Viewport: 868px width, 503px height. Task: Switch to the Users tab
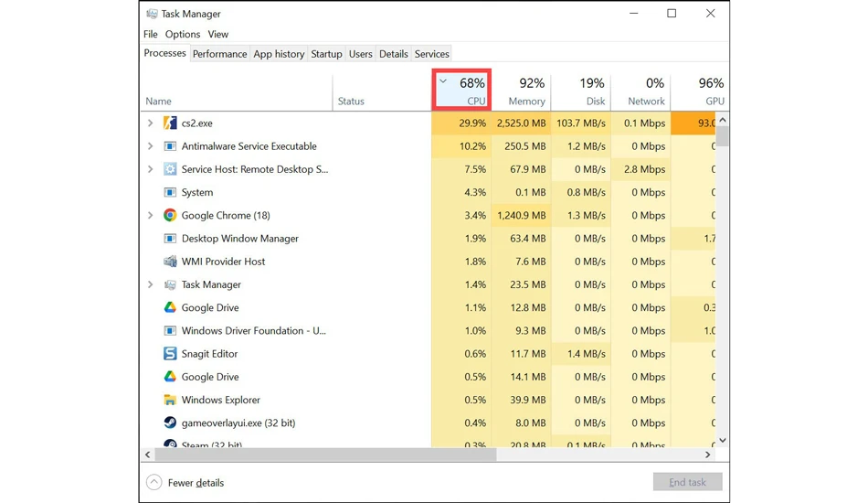pos(360,54)
